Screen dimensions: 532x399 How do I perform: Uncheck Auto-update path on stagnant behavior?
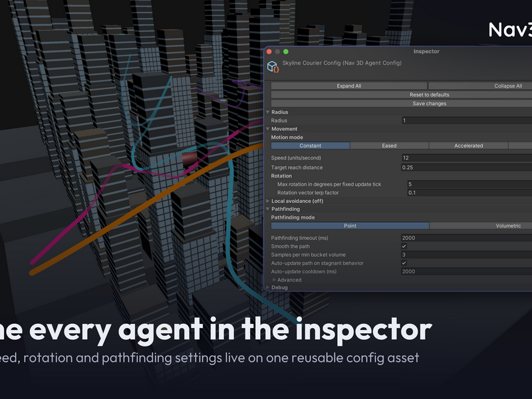point(404,263)
